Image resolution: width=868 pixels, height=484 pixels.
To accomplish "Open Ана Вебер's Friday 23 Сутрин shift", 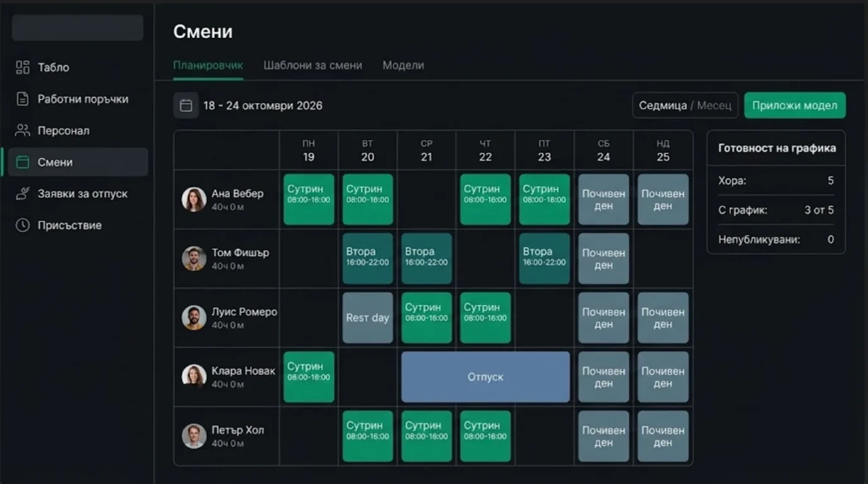I will [x=544, y=199].
